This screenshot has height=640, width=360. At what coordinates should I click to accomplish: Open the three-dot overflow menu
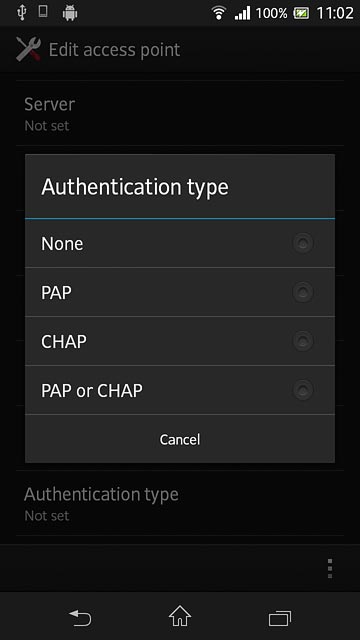[x=330, y=568]
